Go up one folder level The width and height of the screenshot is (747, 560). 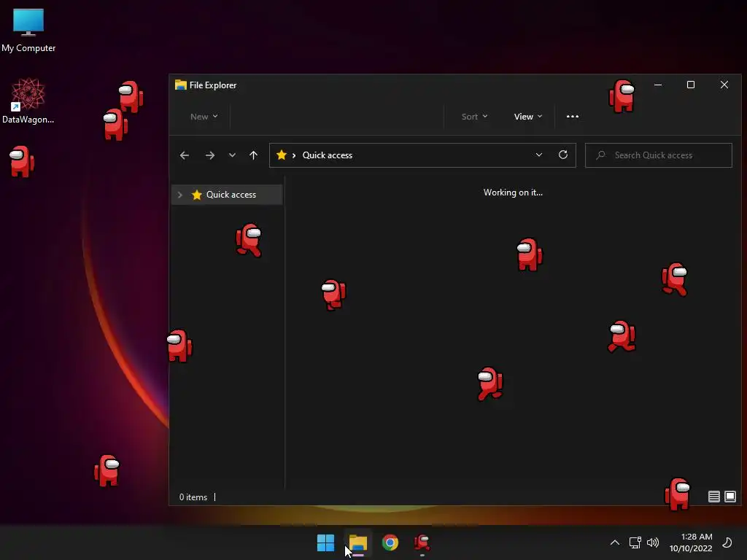(253, 155)
